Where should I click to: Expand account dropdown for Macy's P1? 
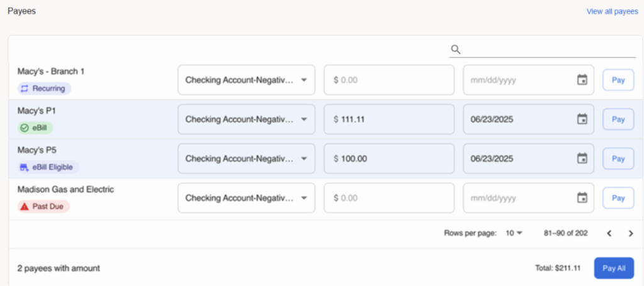tap(247, 119)
